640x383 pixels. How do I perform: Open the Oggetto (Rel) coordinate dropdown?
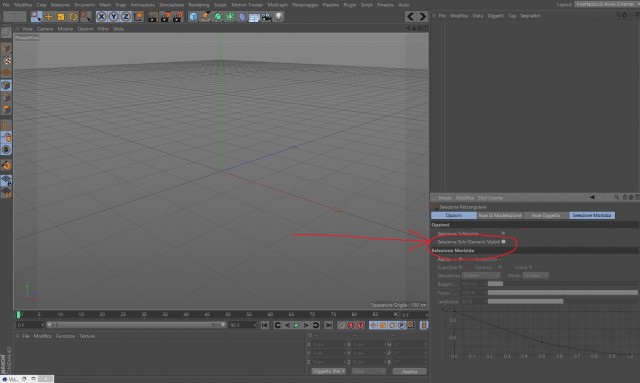click(x=329, y=371)
